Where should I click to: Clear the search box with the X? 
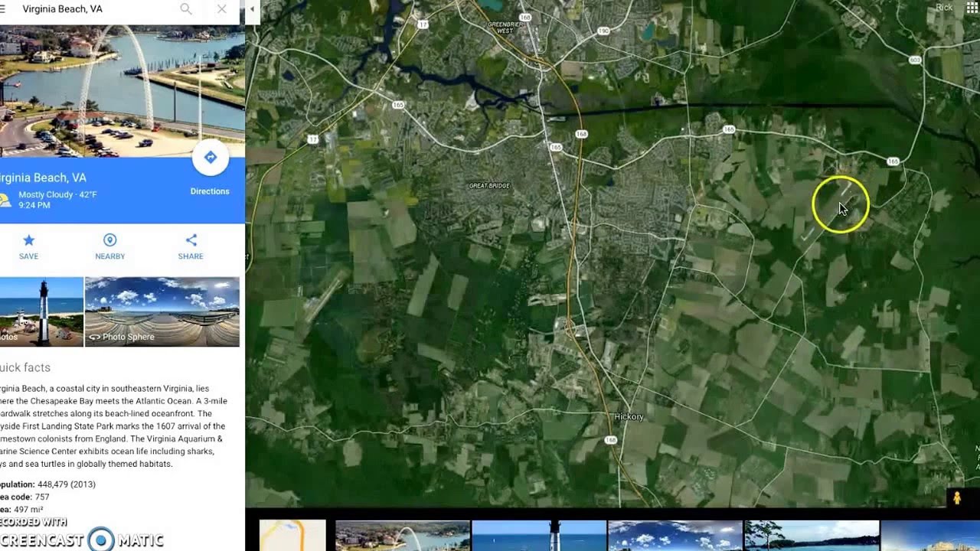221,9
